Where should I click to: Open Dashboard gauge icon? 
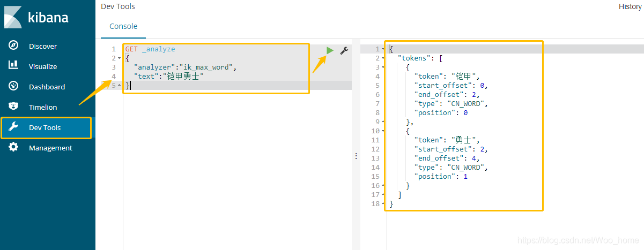14,86
